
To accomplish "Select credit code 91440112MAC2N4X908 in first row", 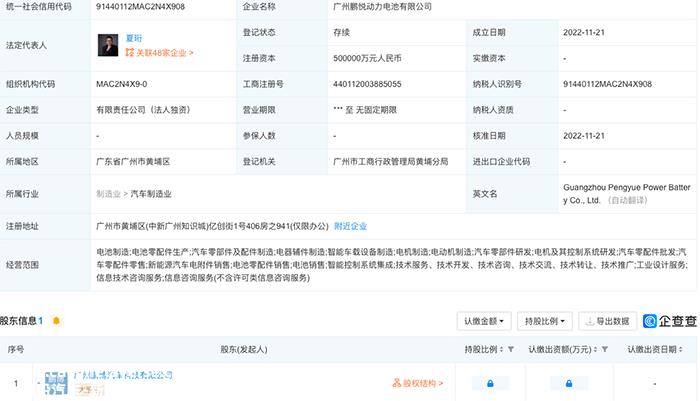I will click(140, 7).
